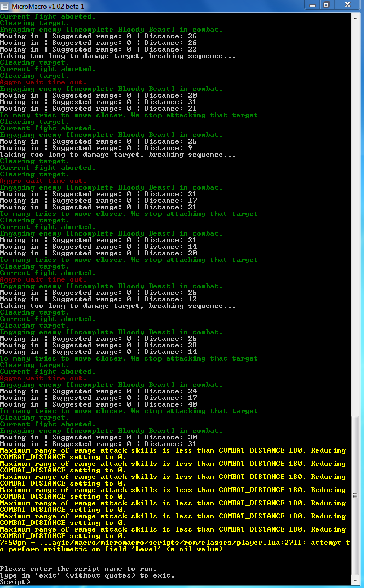Click the Distance: 24 log entry
The image size is (372, 588).
pyautogui.click(x=98, y=391)
